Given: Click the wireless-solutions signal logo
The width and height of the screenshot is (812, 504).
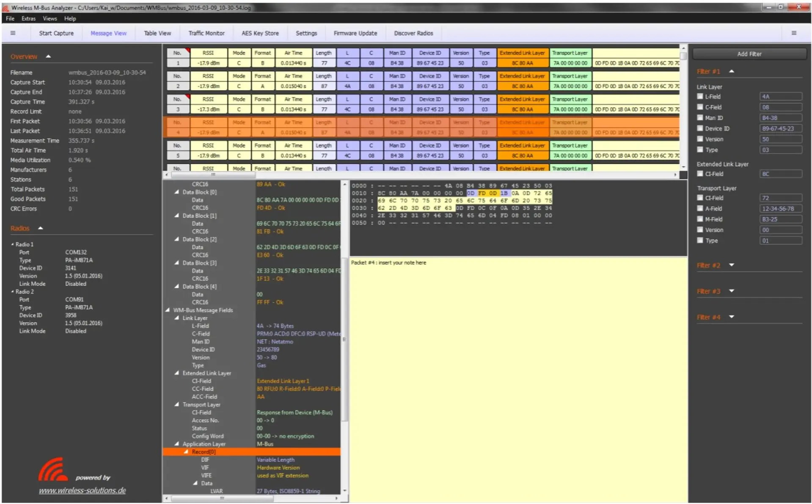Looking at the screenshot, I should coord(52,469).
